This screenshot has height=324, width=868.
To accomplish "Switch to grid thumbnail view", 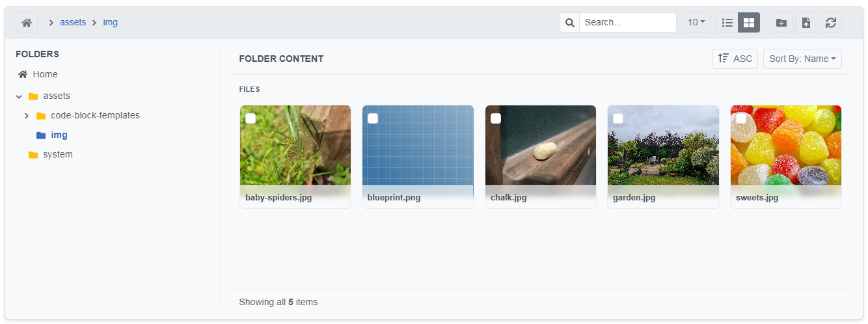I will pos(749,23).
